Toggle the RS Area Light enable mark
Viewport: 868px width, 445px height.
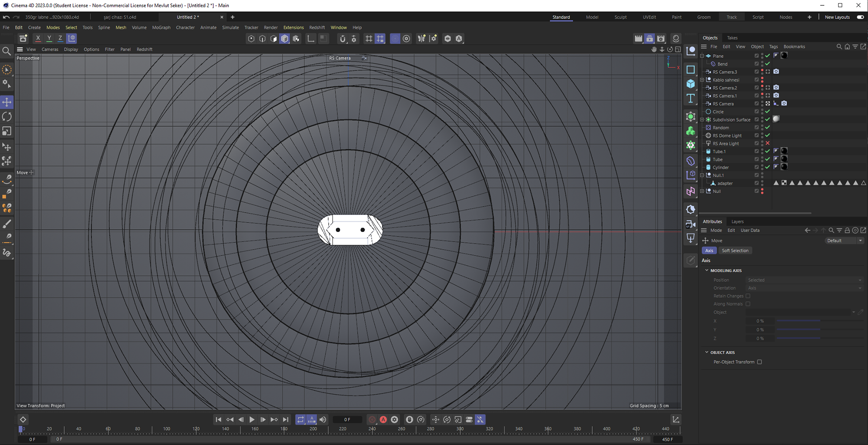[x=768, y=143]
